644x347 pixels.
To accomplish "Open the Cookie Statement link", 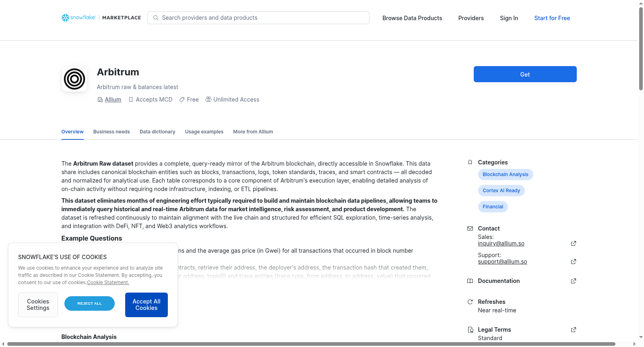I will click(108, 283).
